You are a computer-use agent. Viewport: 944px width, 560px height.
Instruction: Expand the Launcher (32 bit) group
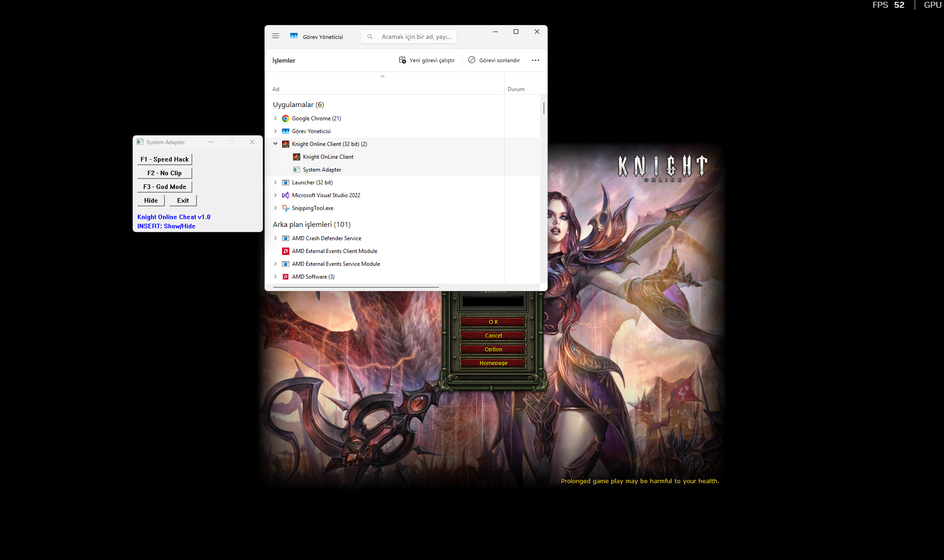click(276, 182)
